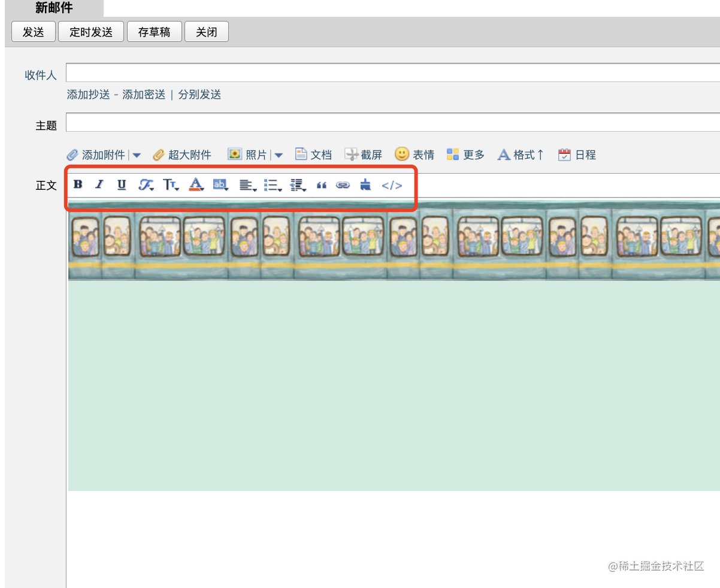Open the text background highlight picker
This screenshot has height=588, width=720.
(220, 185)
